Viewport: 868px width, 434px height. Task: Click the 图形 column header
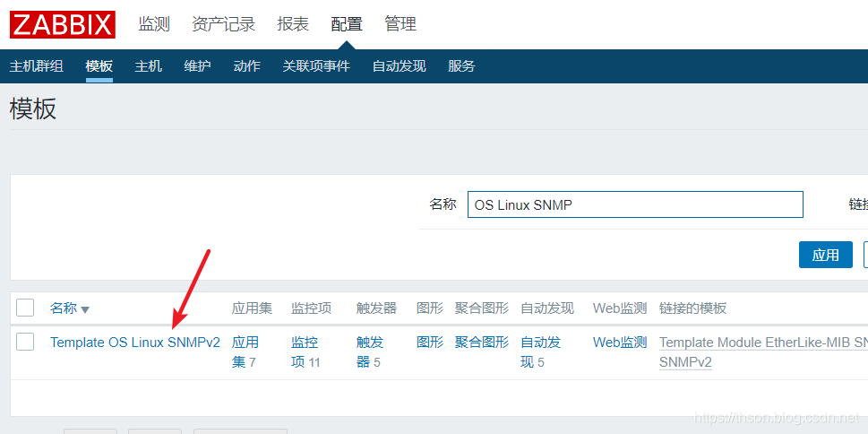pos(430,308)
